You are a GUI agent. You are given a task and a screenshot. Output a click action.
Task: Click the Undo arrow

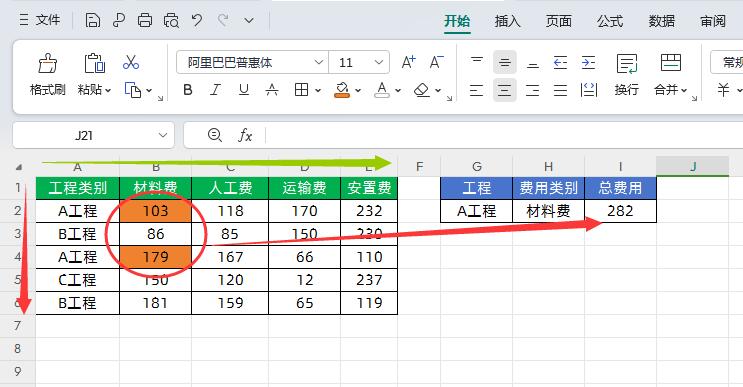click(x=197, y=20)
